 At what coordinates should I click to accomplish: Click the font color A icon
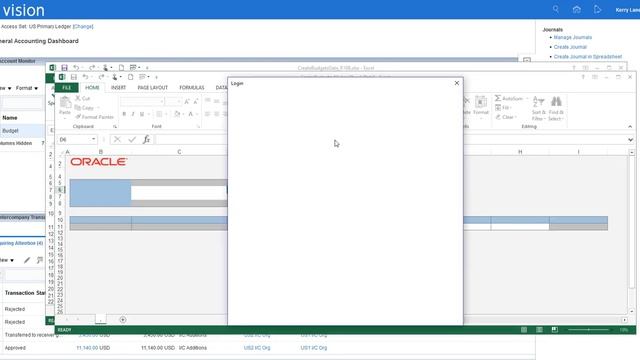191,114
